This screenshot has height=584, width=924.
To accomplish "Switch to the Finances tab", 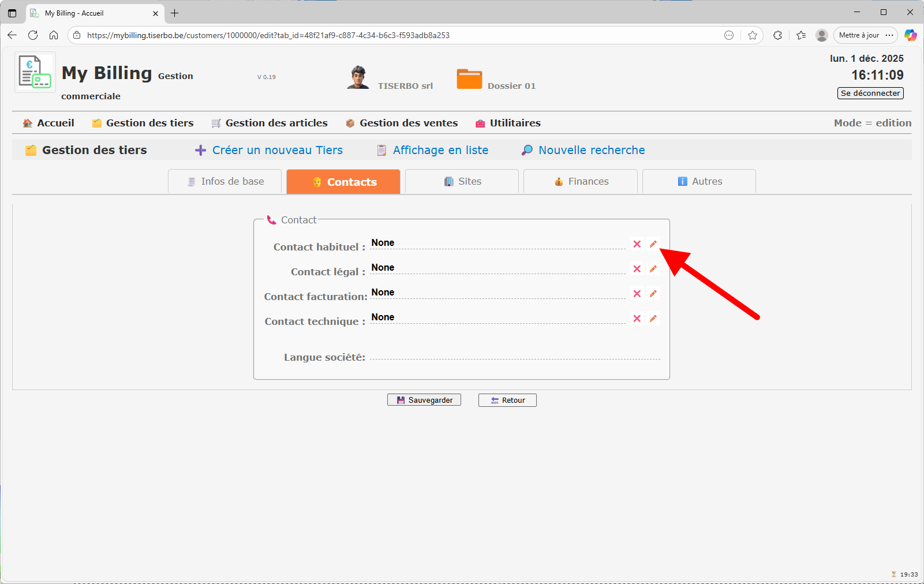I will (581, 181).
